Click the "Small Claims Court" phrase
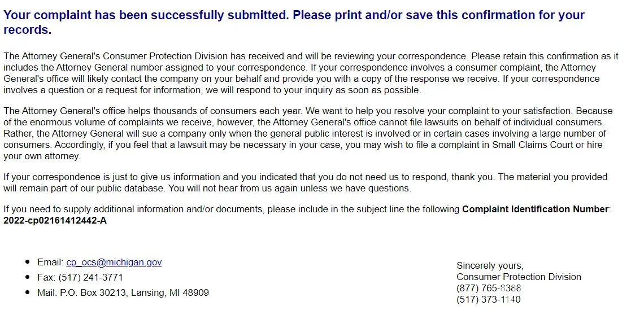This screenshot has height=319, width=644. [528, 145]
